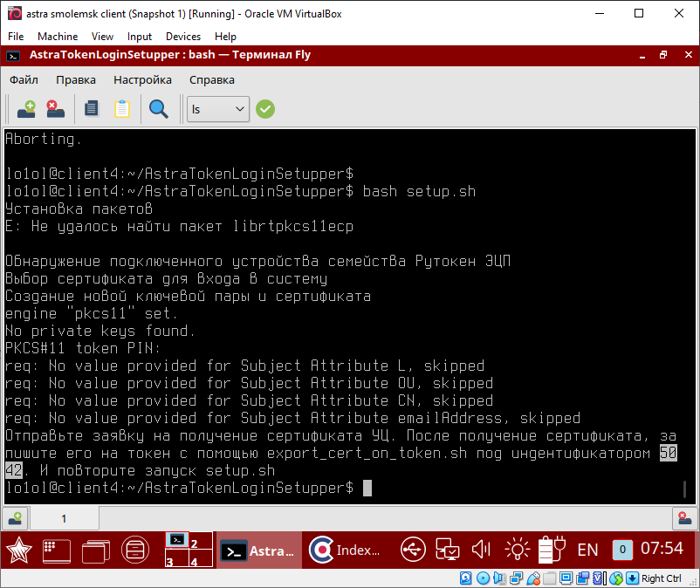Switch to virtual desktop 4
700x588 pixels.
tap(201, 558)
